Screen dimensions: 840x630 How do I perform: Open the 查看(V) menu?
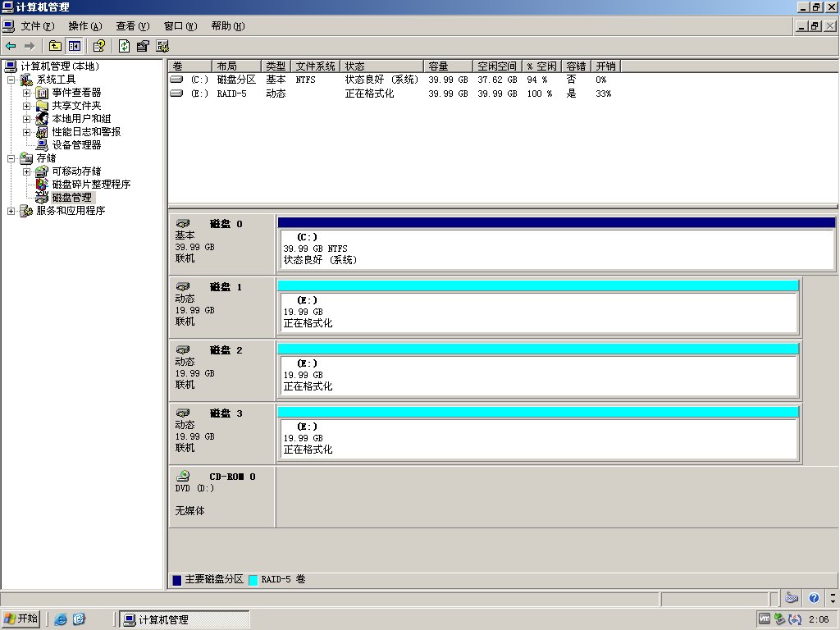click(133, 25)
